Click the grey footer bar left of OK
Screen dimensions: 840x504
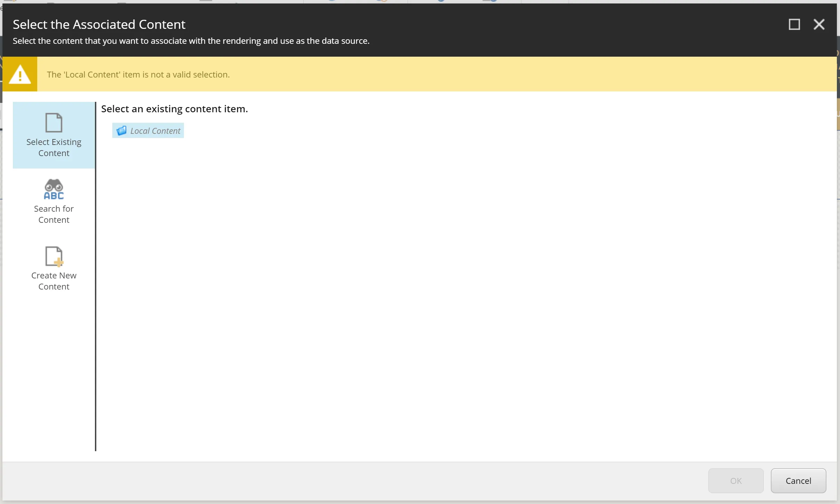348,481
